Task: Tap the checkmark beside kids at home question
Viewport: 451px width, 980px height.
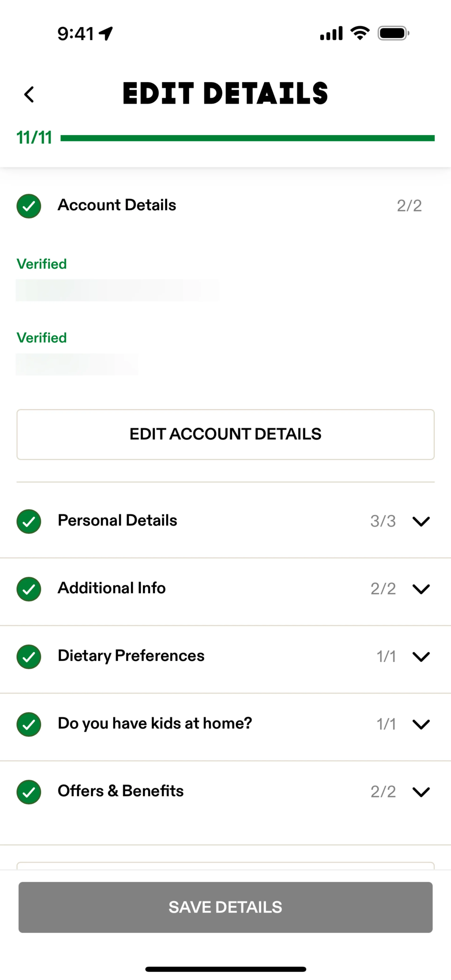Action: pos(29,724)
